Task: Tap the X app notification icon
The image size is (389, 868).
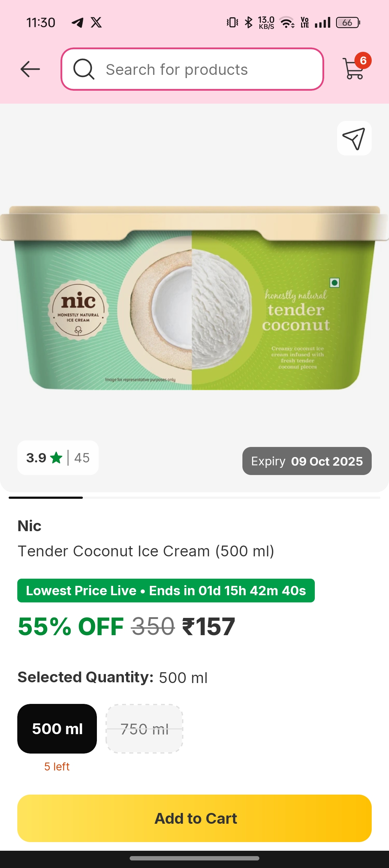Action: [96, 23]
